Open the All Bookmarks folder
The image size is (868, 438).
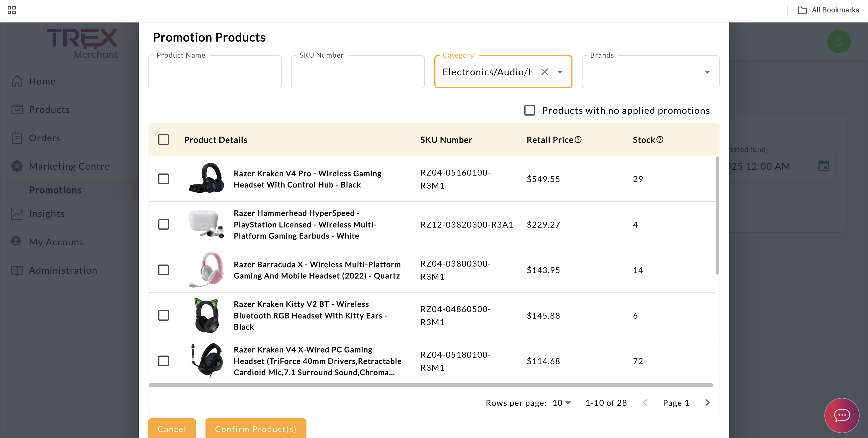[828, 10]
